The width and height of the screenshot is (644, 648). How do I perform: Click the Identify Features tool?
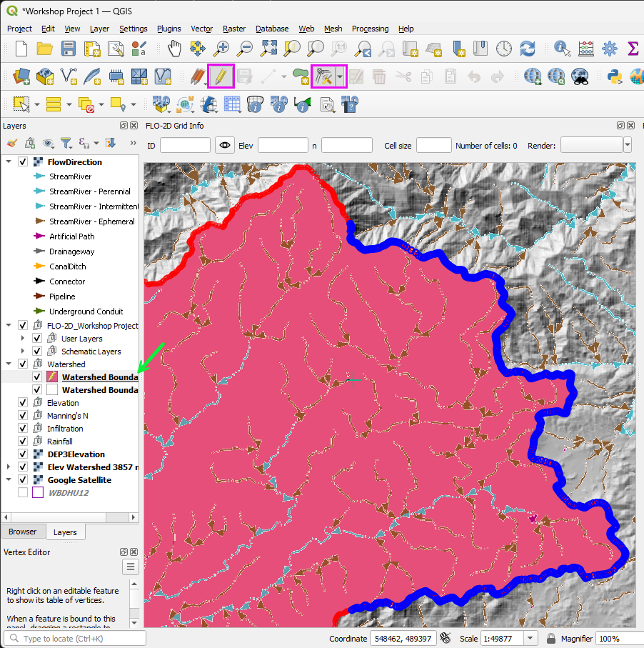[x=563, y=49]
